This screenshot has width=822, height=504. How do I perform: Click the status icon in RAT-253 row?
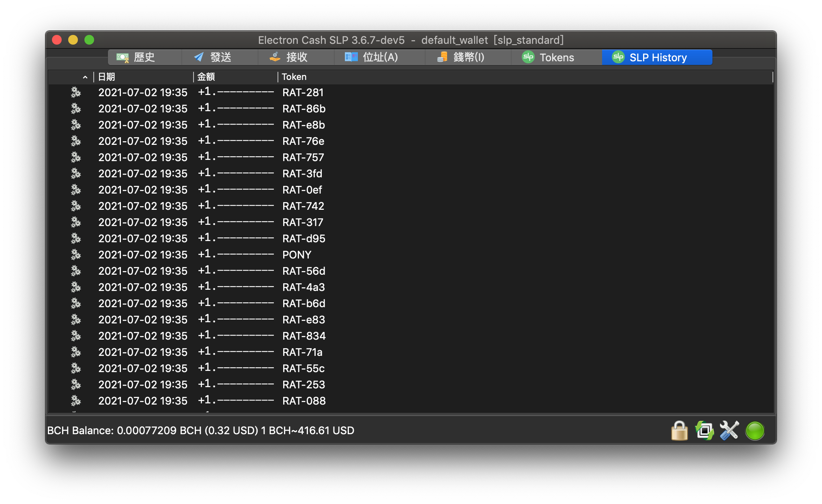click(76, 385)
